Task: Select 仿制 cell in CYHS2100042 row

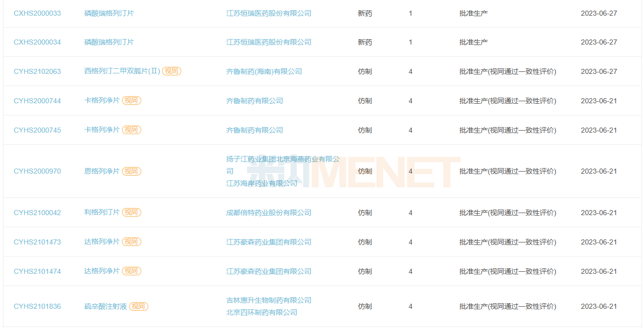Action: click(365, 213)
